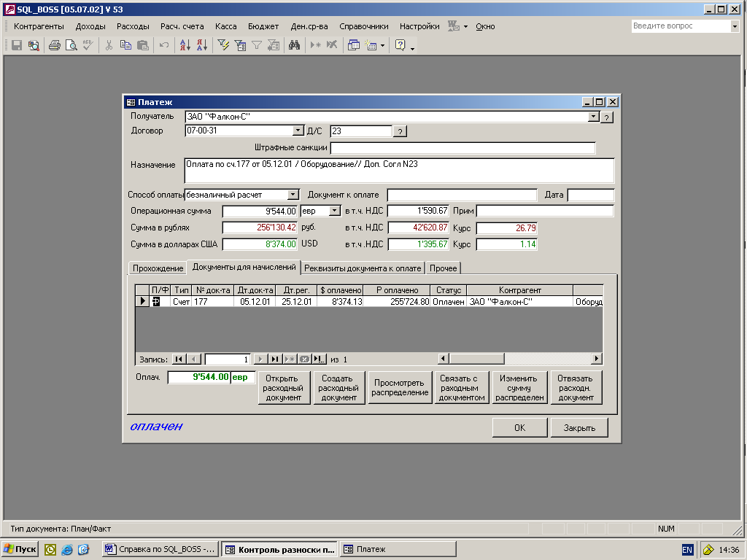Image resolution: width=747 pixels, height=560 pixels.
Task: Open the Расходы menu
Action: tap(133, 26)
